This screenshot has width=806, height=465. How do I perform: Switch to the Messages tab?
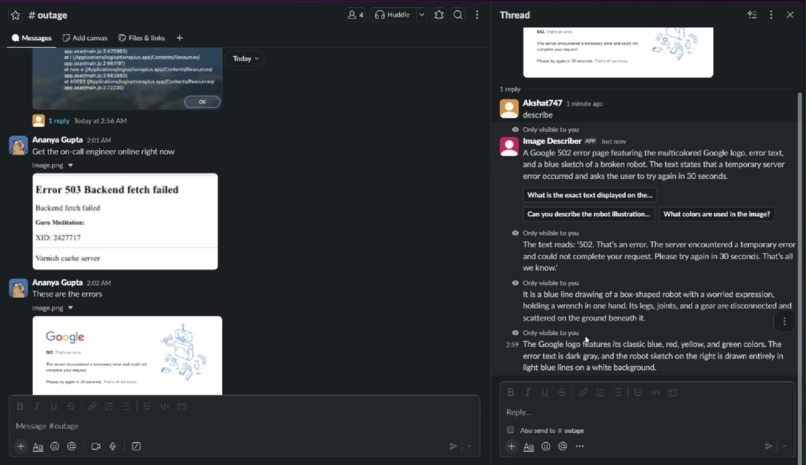[31, 38]
